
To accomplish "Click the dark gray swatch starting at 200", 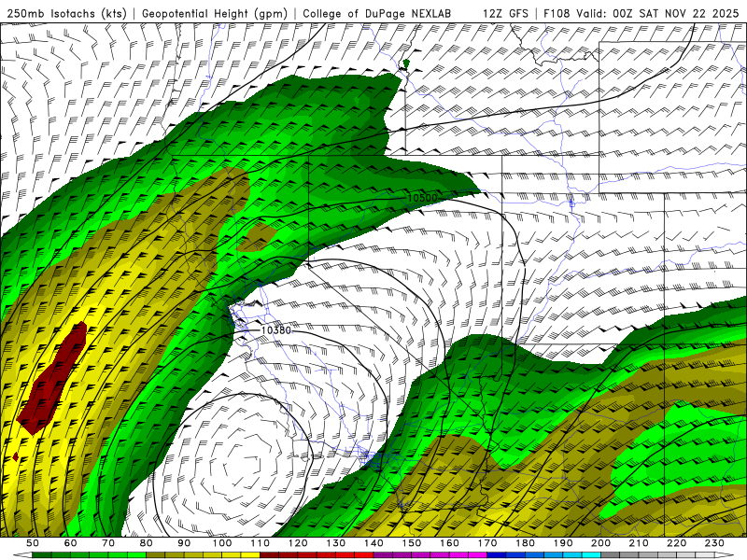I will pyautogui.click(x=611, y=555).
